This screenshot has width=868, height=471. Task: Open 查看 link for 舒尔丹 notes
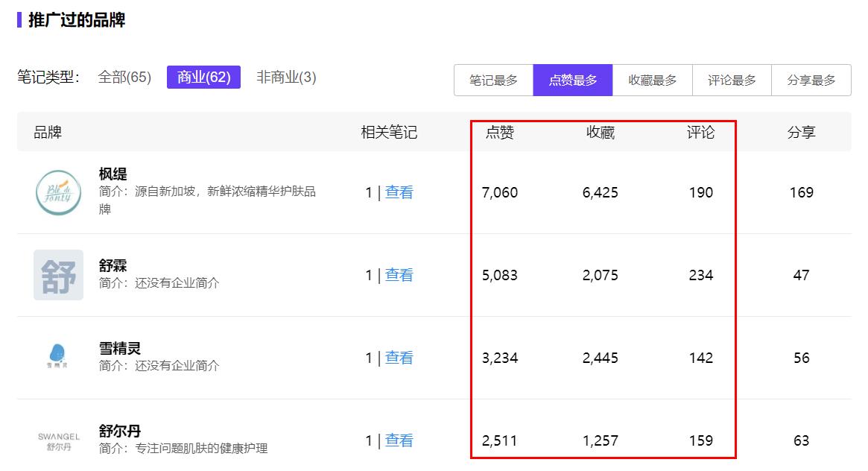[x=399, y=440]
